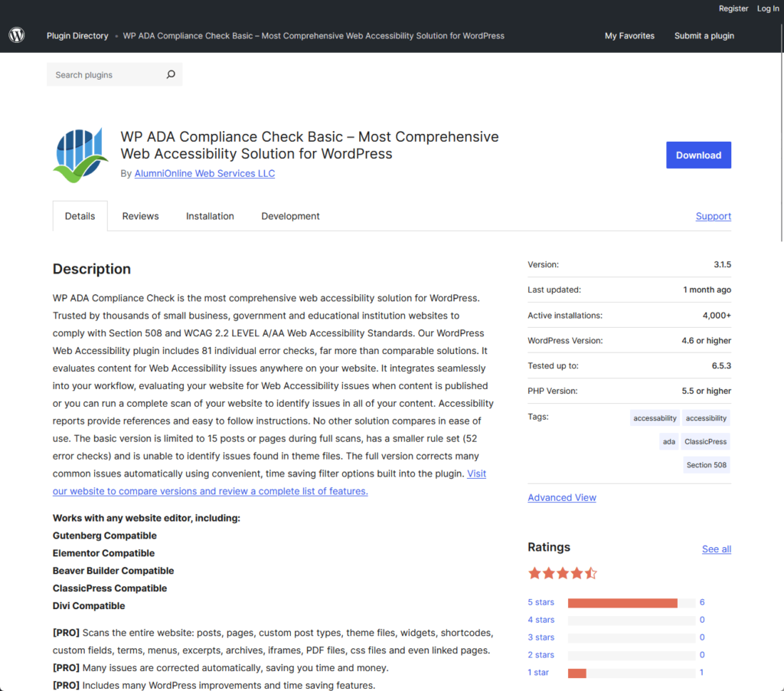784x691 pixels.
Task: Click the Description heading
Action: [92, 269]
